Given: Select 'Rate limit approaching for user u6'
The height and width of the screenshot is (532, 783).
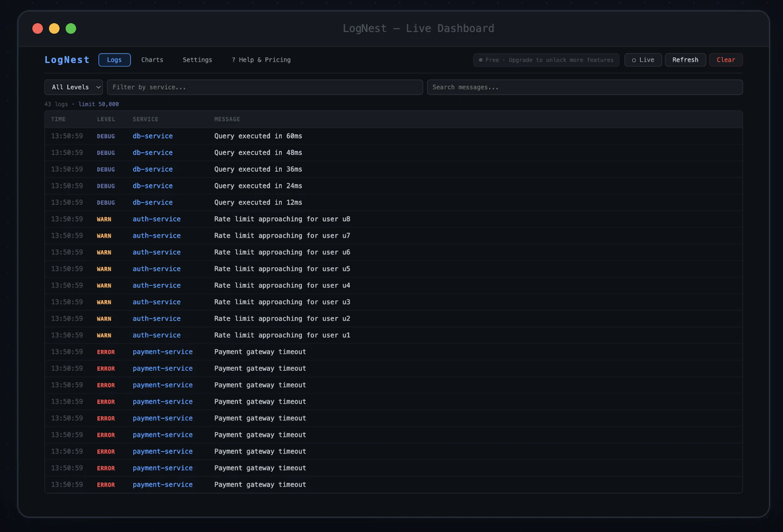Looking at the screenshot, I should [393, 253].
